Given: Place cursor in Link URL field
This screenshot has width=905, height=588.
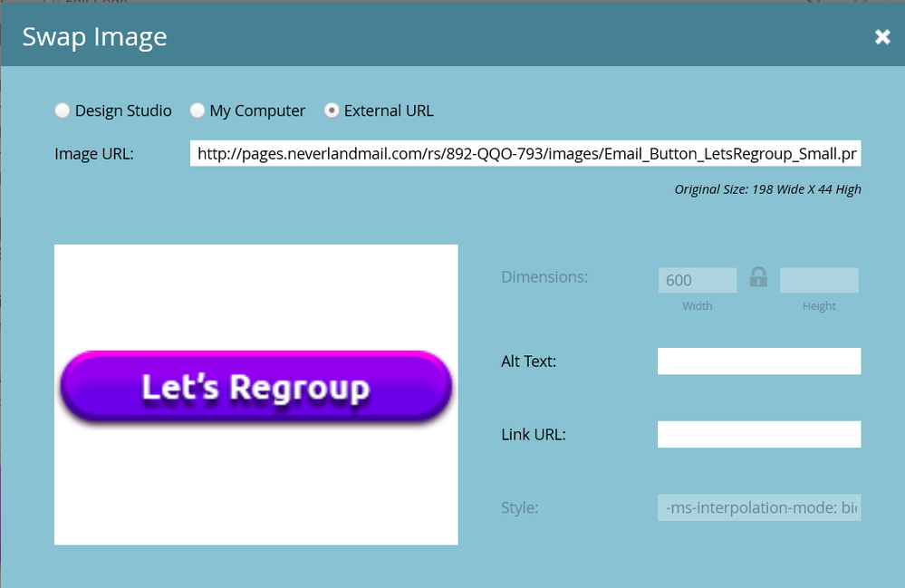Looking at the screenshot, I should 758,434.
